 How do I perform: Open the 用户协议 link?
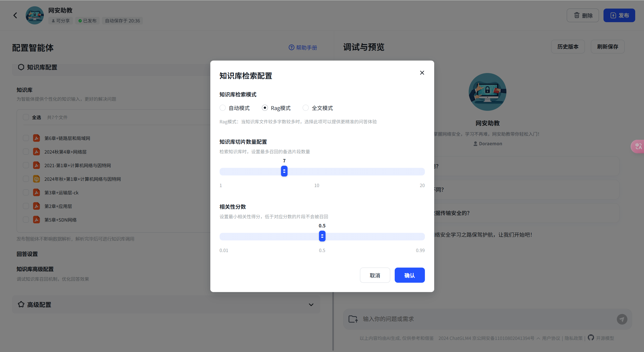click(x=551, y=338)
